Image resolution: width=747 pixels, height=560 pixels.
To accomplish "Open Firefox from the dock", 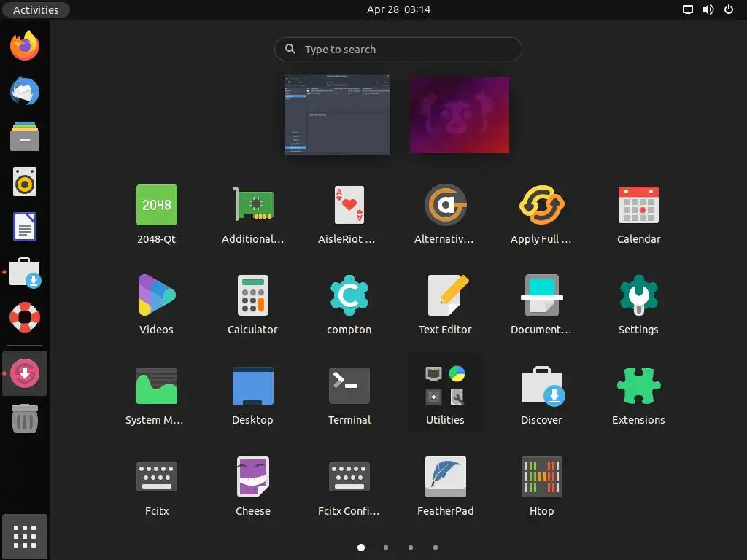I will [x=25, y=46].
